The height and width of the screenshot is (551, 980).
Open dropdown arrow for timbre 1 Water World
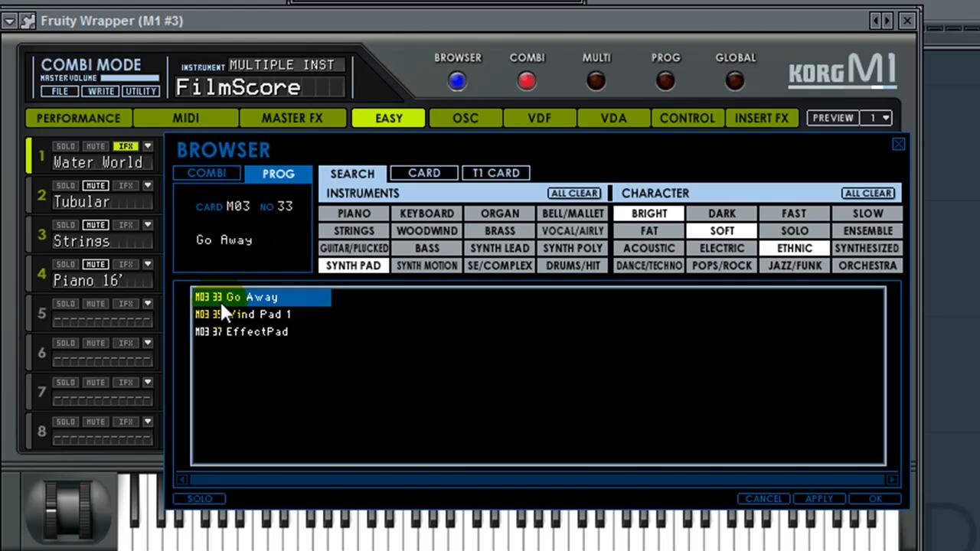click(148, 146)
